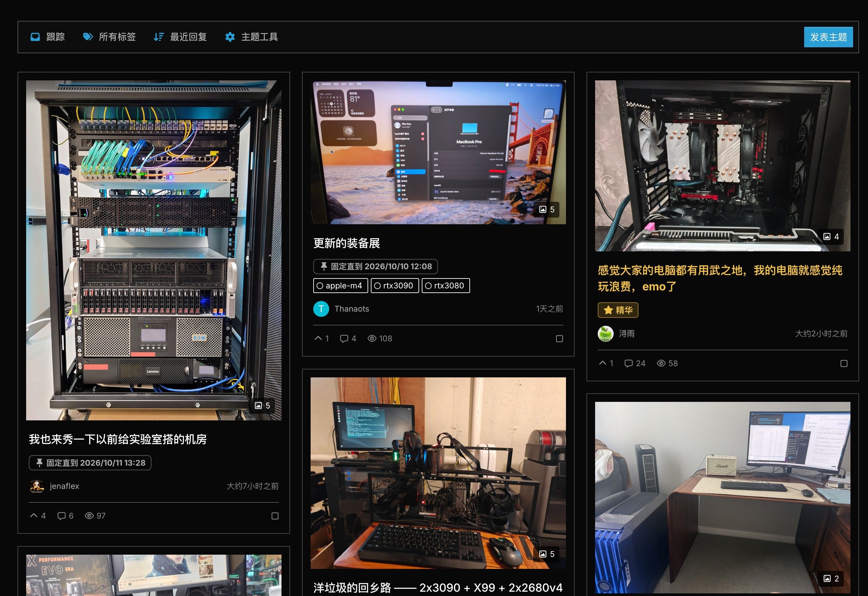The image size is (868, 596).
Task: Click the 发表主题 button
Action: 828,37
